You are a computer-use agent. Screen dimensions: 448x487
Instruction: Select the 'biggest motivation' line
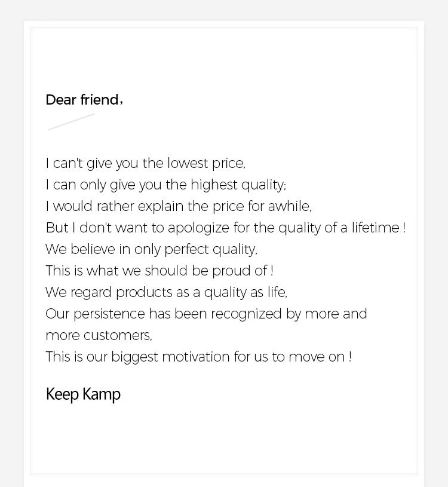click(x=198, y=357)
